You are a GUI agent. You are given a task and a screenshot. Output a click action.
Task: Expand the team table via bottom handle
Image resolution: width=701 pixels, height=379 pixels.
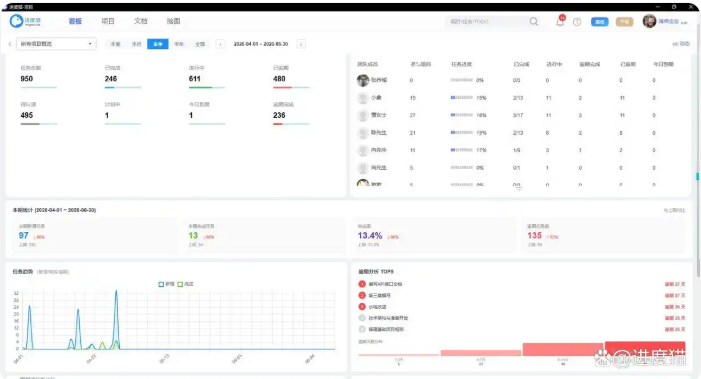[519, 189]
